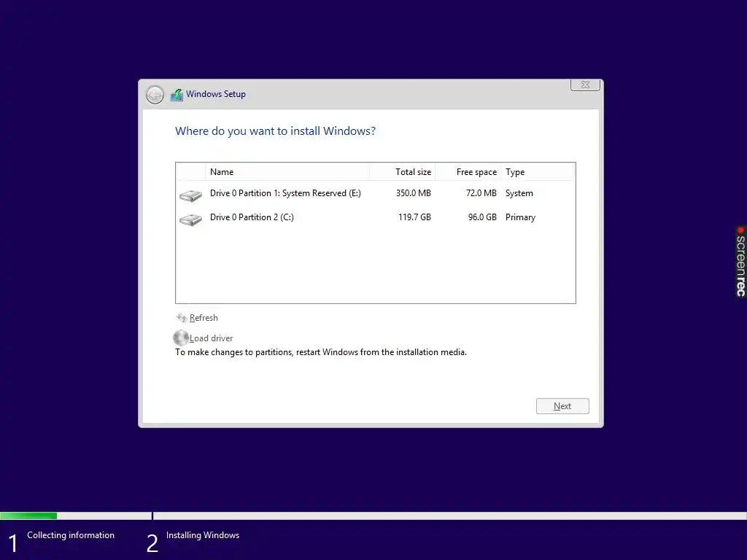
Task: Click the Refresh arrows icon
Action: 182,318
